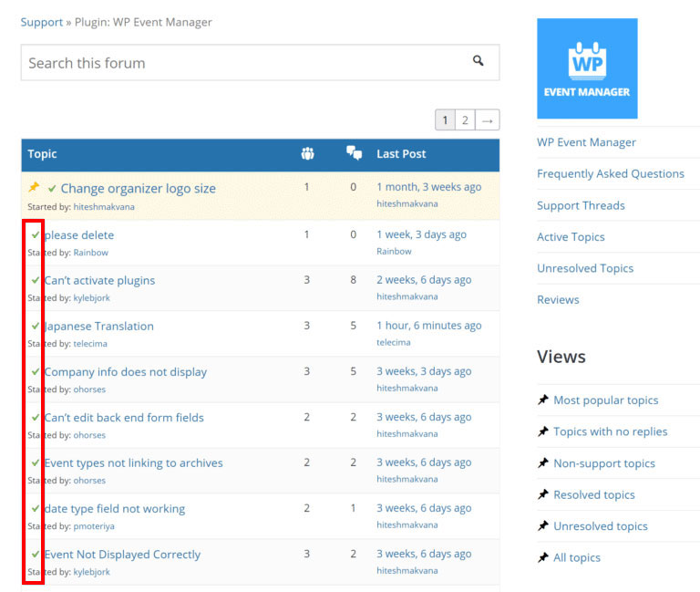This screenshot has height=592, width=700.
Task: Click pin icon next to Most popular topics
Action: click(543, 400)
